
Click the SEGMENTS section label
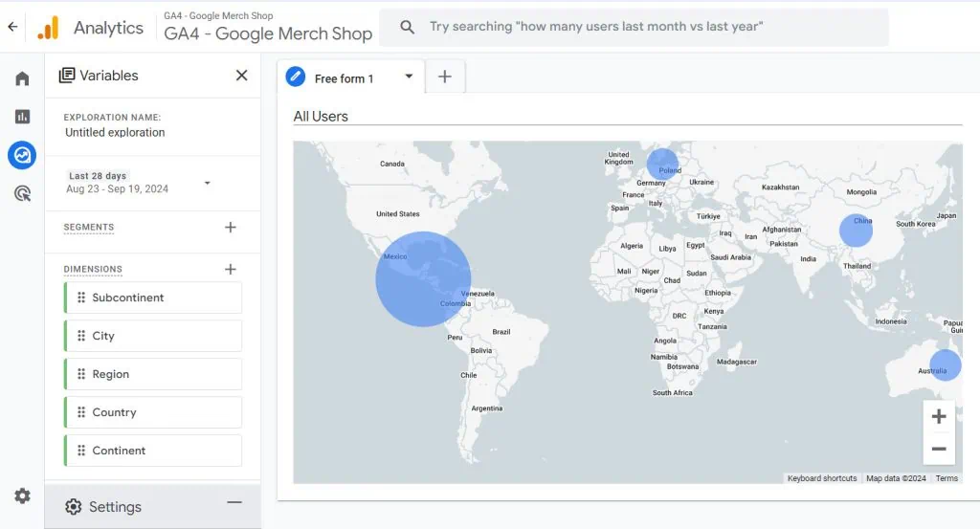click(x=89, y=228)
